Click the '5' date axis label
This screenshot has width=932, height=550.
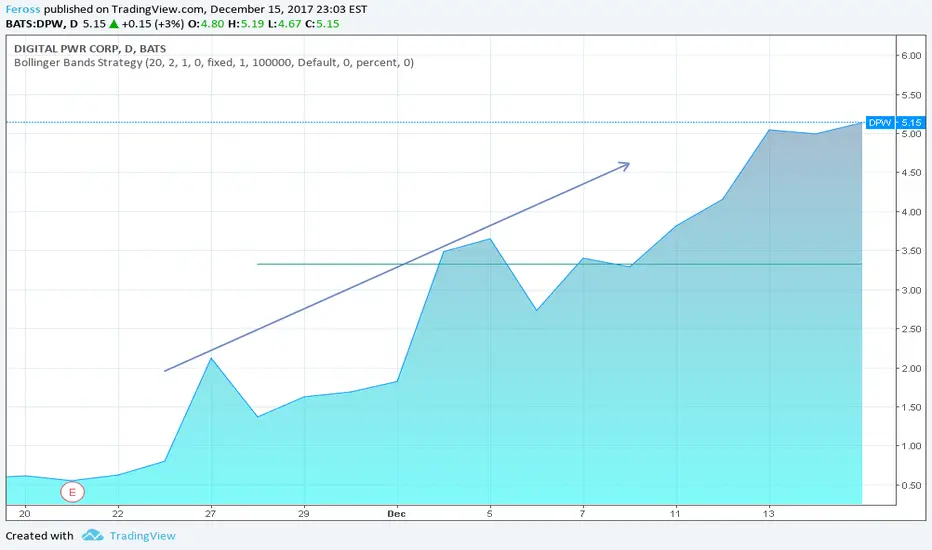tap(490, 514)
